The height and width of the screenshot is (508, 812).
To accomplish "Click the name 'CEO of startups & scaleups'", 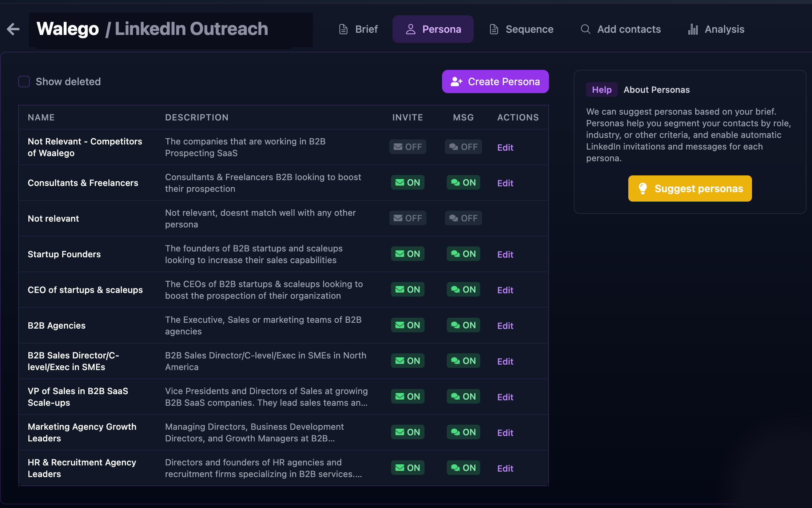I will coord(85,290).
